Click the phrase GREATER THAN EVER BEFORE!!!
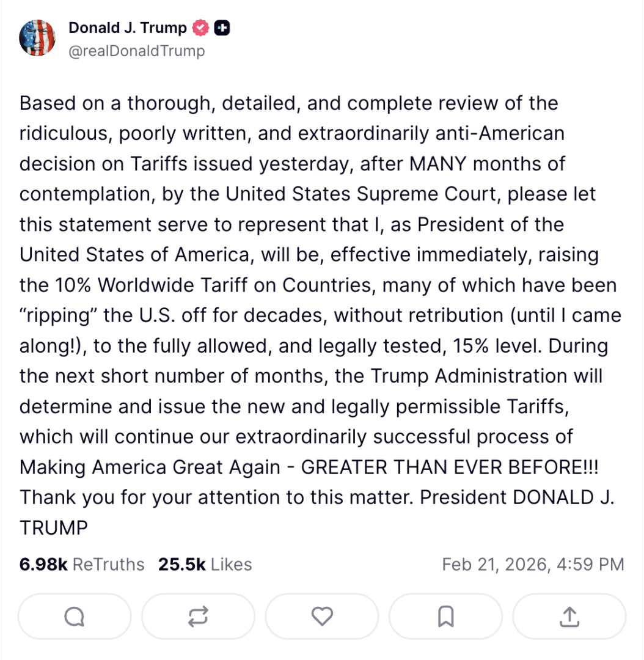Image resolution: width=644 pixels, height=660 pixels. coord(450,467)
